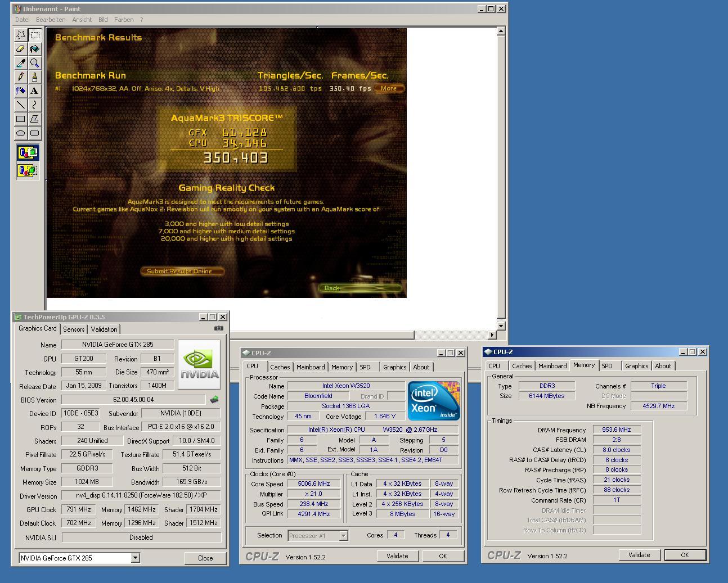The width and height of the screenshot is (728, 583).
Task: Click OK in the left CPU-Z window
Action: point(443,556)
